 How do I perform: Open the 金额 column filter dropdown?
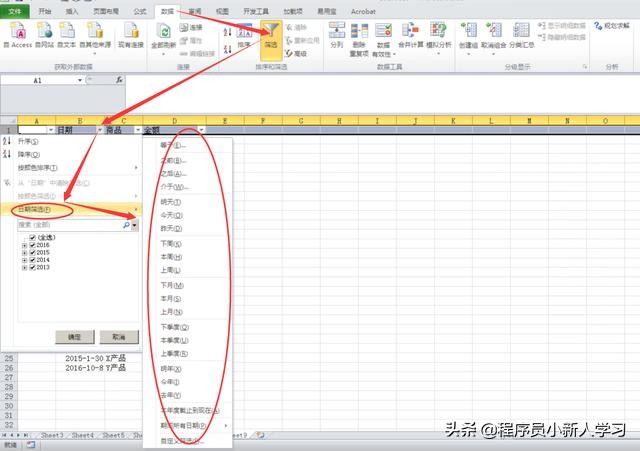tap(201, 130)
